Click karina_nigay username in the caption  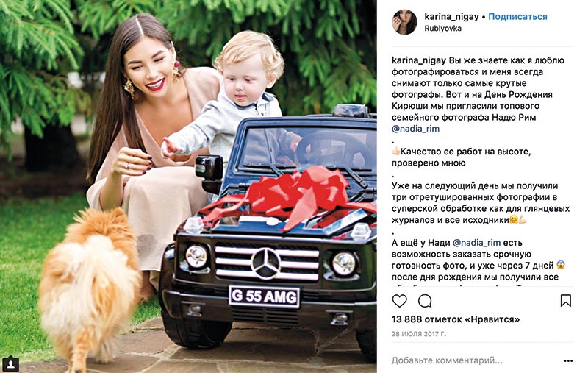pyautogui.click(x=419, y=60)
